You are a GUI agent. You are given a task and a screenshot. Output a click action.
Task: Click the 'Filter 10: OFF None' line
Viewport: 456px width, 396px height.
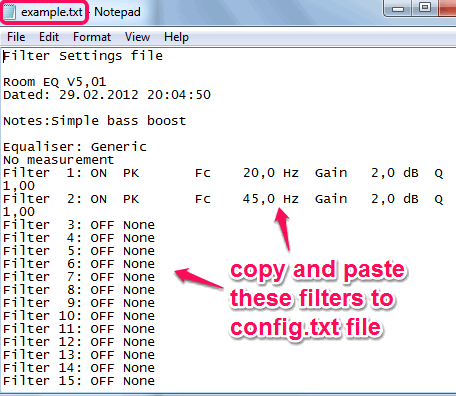pos(79,316)
